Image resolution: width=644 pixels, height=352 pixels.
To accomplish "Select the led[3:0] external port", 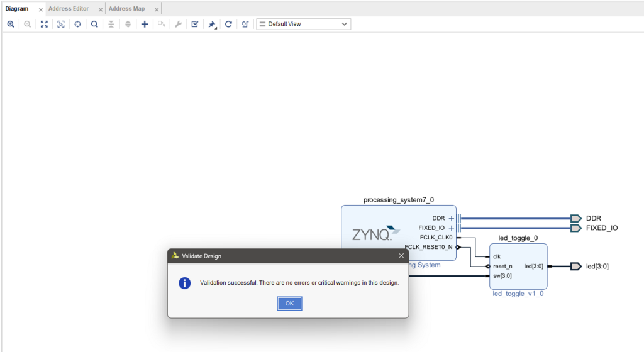I will 576,267.
